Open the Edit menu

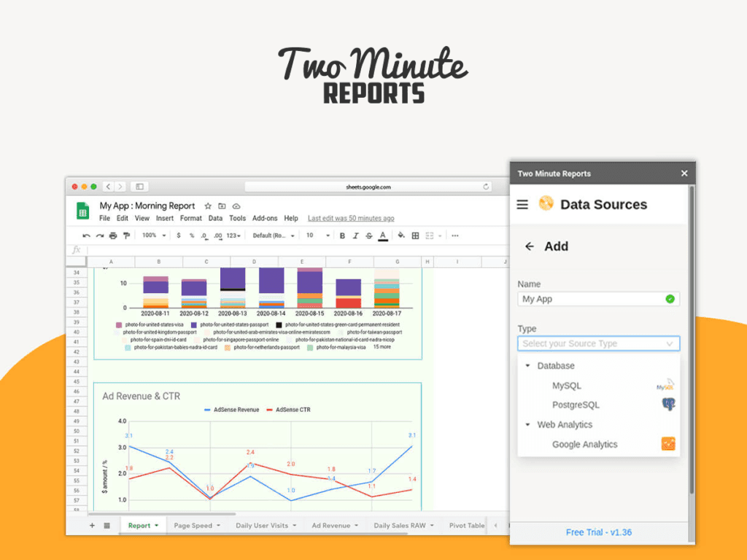(123, 219)
